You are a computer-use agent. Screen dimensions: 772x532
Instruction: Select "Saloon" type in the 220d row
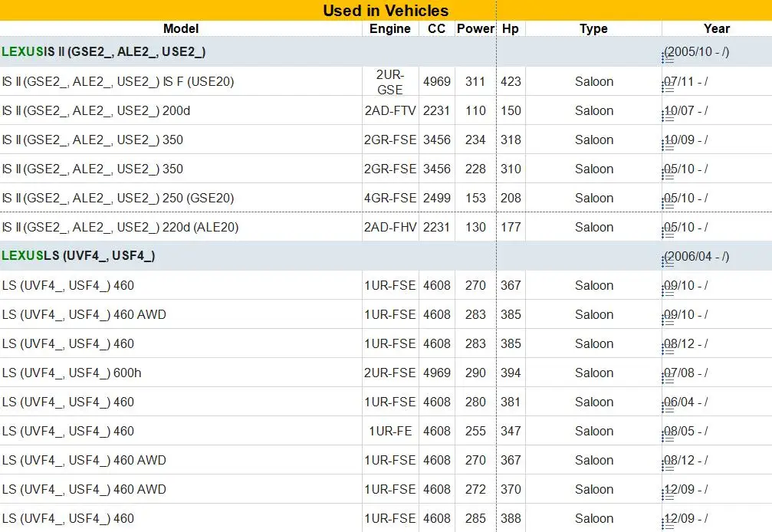click(x=594, y=228)
